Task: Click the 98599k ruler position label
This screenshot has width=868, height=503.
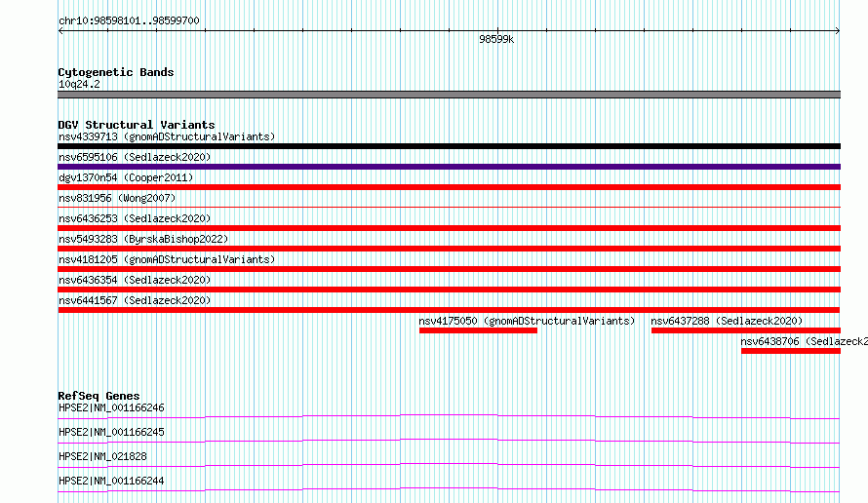Action: 496,39
